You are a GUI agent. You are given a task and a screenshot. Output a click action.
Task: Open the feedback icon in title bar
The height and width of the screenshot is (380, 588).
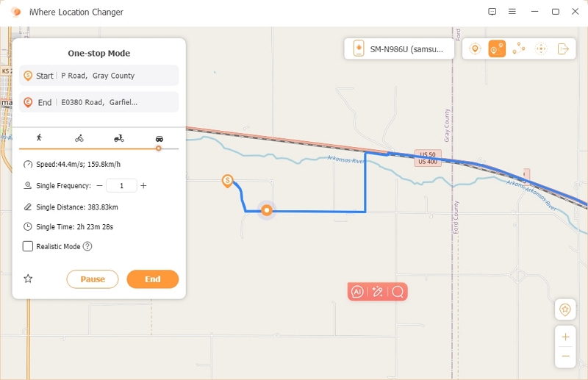coord(492,12)
